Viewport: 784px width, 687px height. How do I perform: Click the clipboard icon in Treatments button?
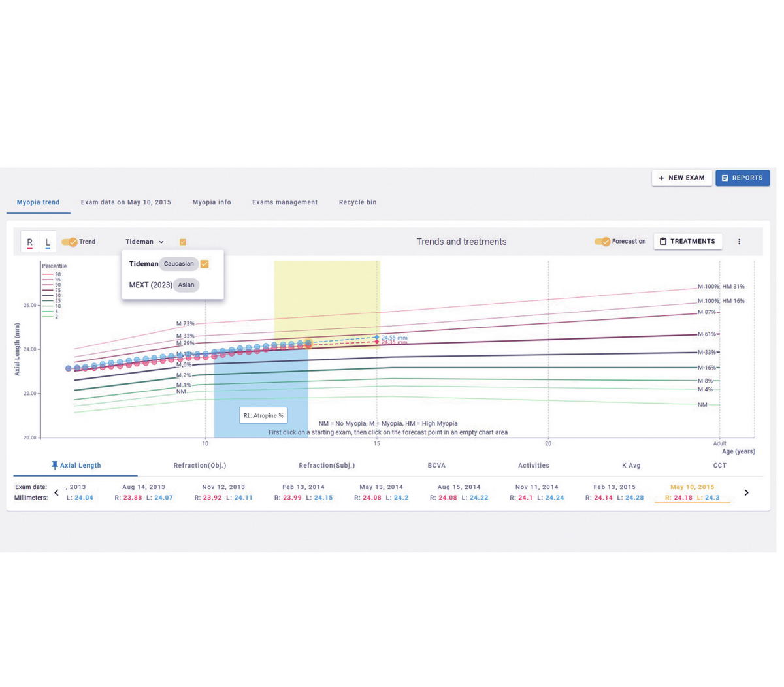(x=663, y=242)
